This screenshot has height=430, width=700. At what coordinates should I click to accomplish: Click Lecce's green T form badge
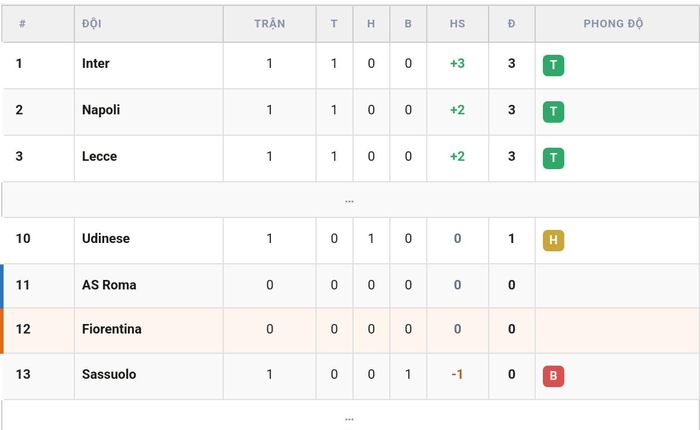pos(553,158)
